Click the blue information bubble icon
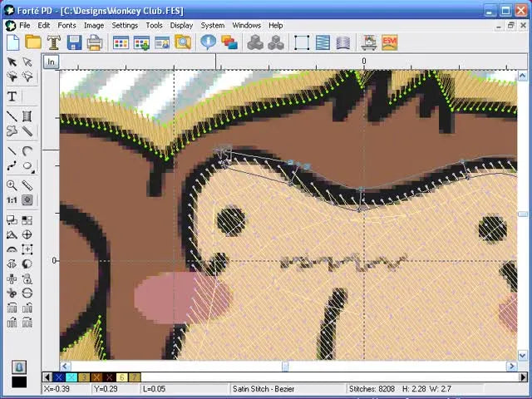532x399 pixels. (208, 42)
